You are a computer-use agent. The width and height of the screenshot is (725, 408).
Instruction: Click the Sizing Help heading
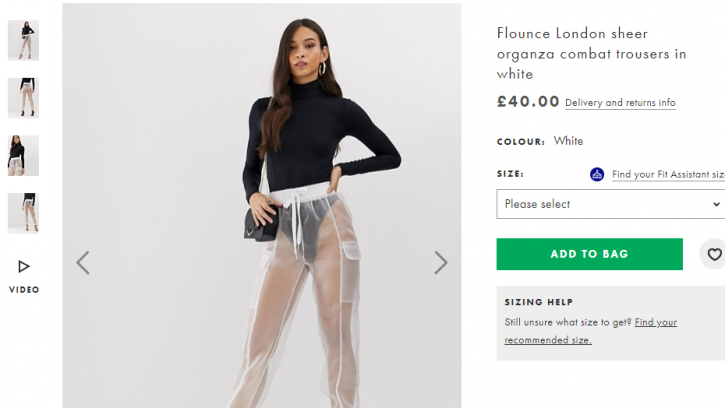tap(539, 302)
